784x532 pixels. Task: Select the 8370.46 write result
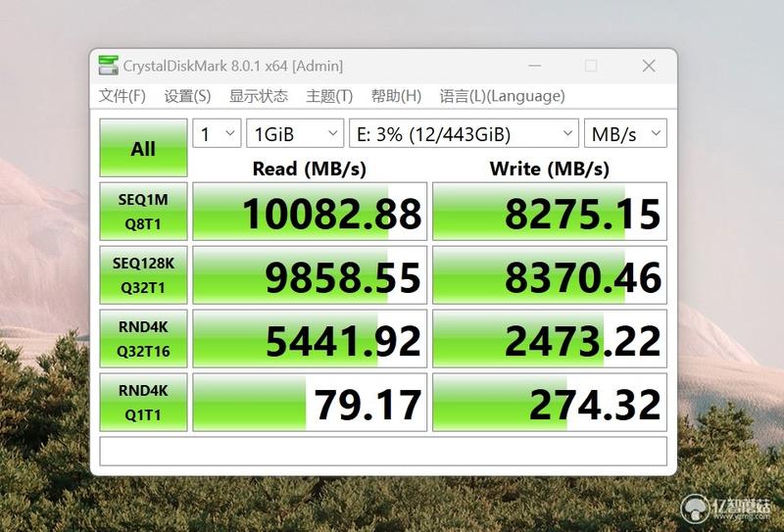click(550, 274)
